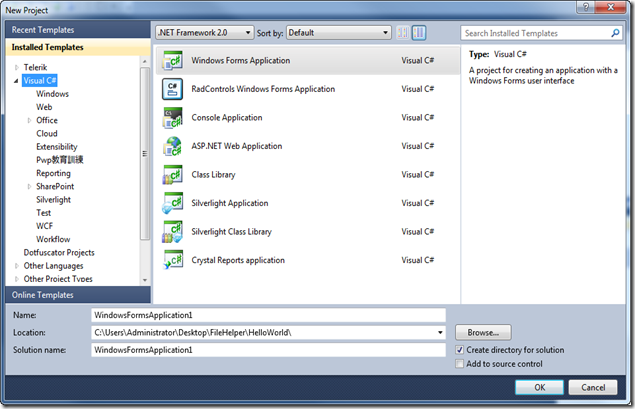
Task: Click the Solution name text field
Action: pyautogui.click(x=268, y=350)
